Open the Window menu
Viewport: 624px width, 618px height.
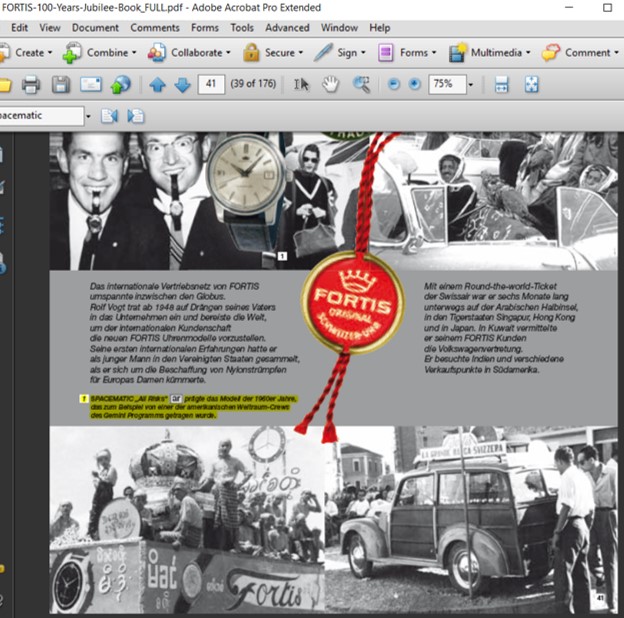[x=339, y=28]
